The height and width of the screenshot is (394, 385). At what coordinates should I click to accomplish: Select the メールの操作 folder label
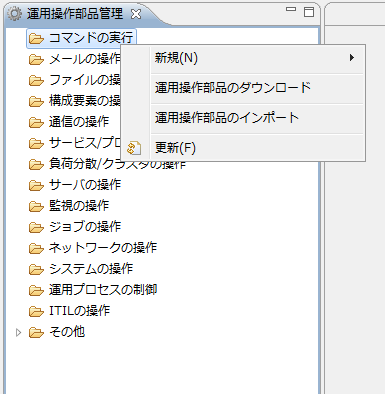(85, 59)
